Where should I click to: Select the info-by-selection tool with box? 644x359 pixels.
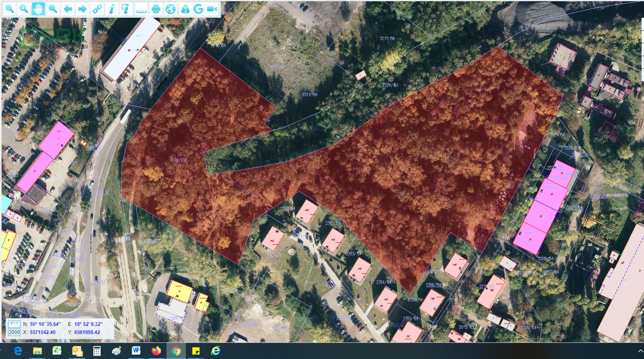click(x=126, y=9)
